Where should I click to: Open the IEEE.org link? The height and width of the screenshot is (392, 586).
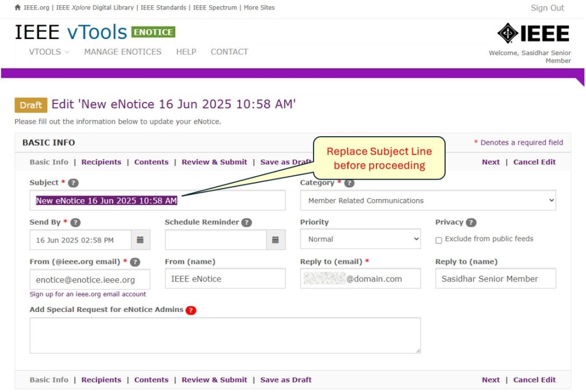click(36, 7)
